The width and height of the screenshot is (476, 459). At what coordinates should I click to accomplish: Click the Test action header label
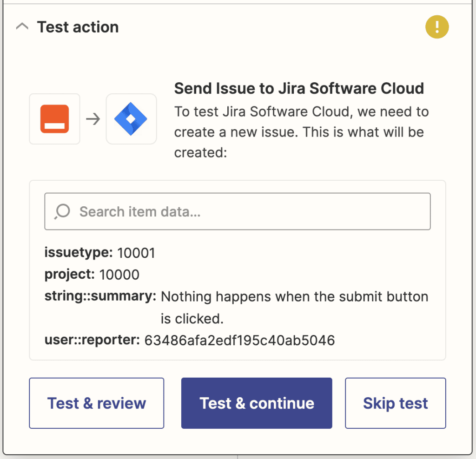(x=78, y=27)
